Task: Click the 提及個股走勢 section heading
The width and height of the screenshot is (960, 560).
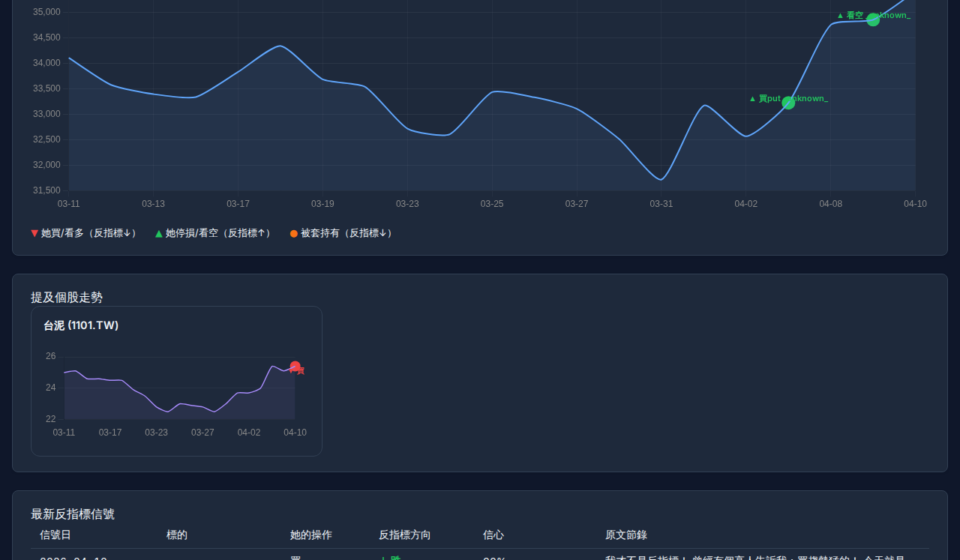Action: pyautogui.click(x=67, y=297)
